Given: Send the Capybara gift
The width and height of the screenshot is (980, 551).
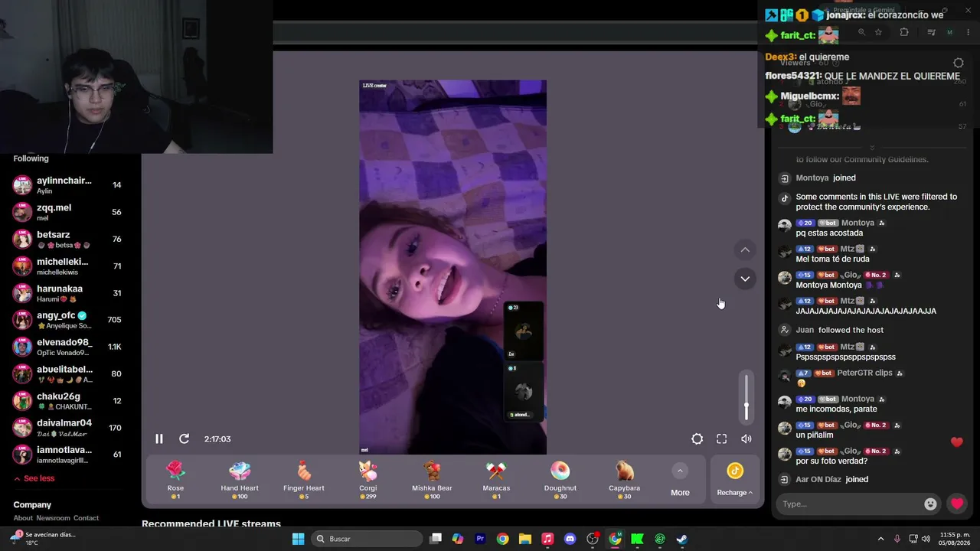Looking at the screenshot, I should click(x=625, y=480).
